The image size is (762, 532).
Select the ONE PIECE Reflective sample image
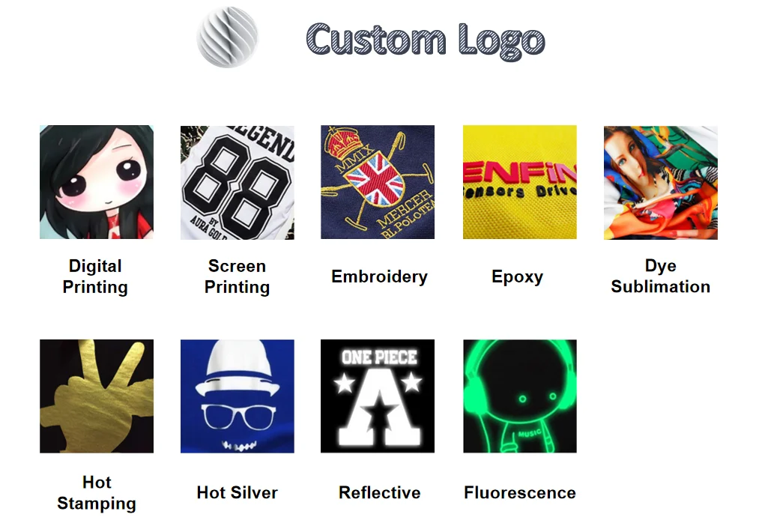click(x=378, y=396)
